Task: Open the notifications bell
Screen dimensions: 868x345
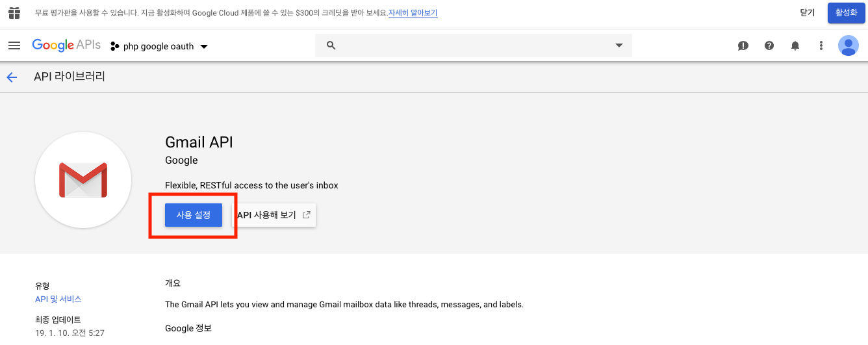Action: click(795, 45)
